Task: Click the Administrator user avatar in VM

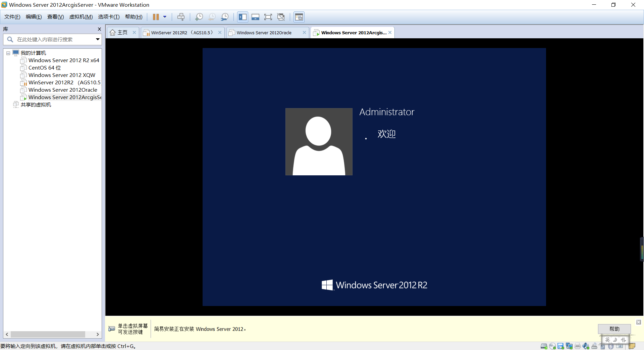Action: pos(319,142)
